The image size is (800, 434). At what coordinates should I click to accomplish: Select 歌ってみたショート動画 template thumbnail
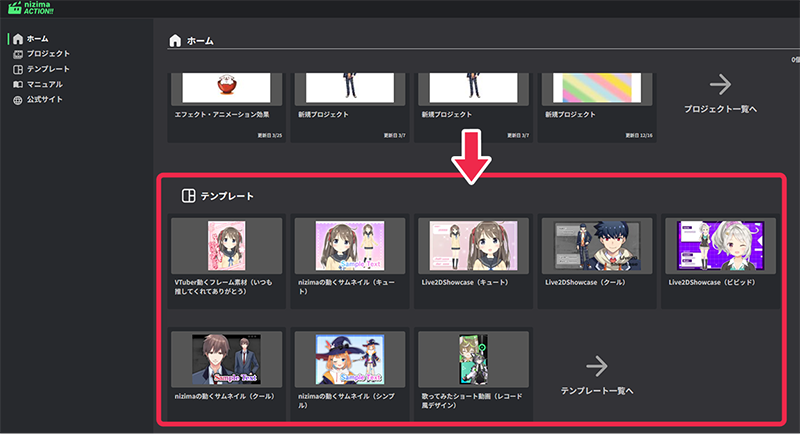(x=473, y=360)
